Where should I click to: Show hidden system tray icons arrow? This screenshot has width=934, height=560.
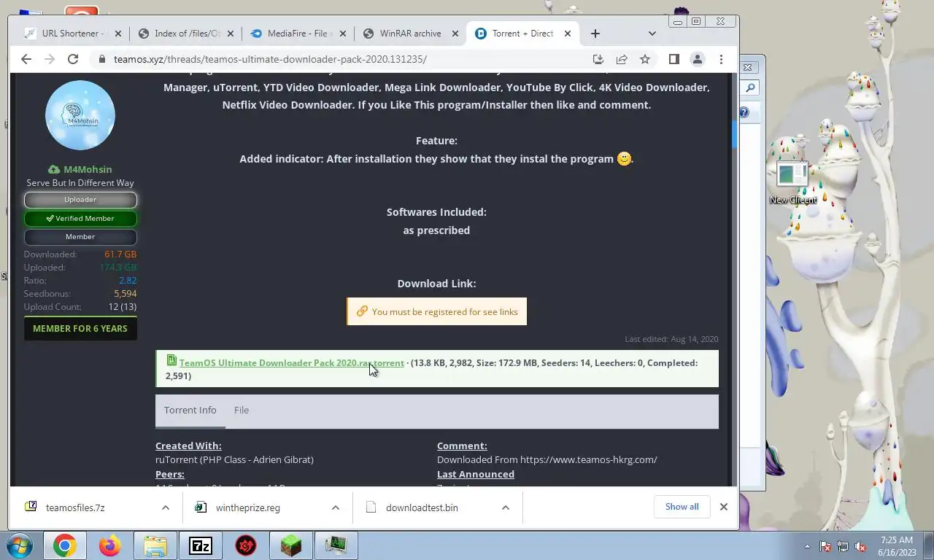pyautogui.click(x=807, y=546)
